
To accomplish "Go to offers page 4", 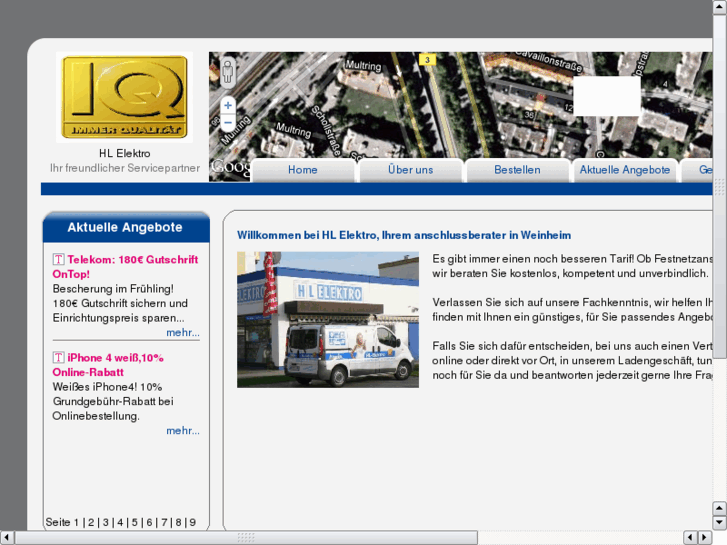I will (120, 523).
